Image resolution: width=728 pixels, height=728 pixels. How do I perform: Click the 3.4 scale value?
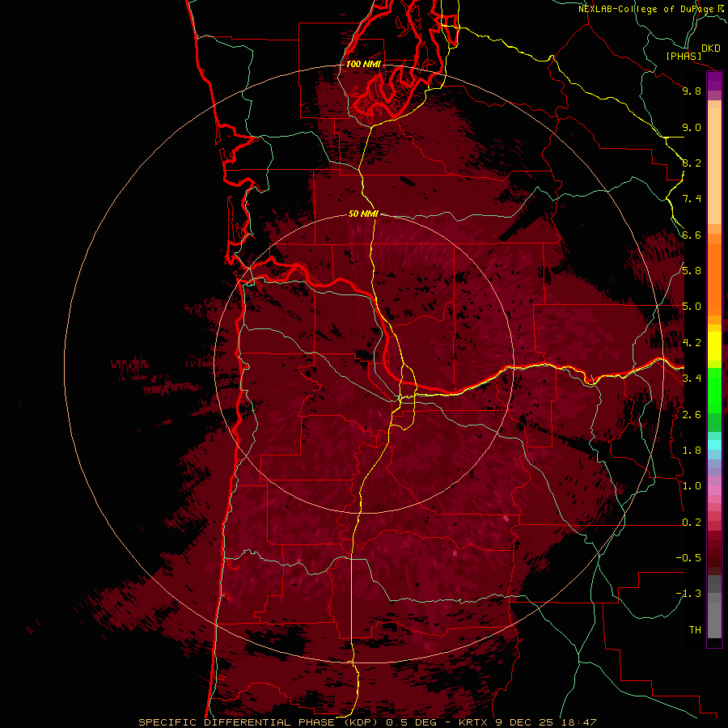[x=692, y=379]
